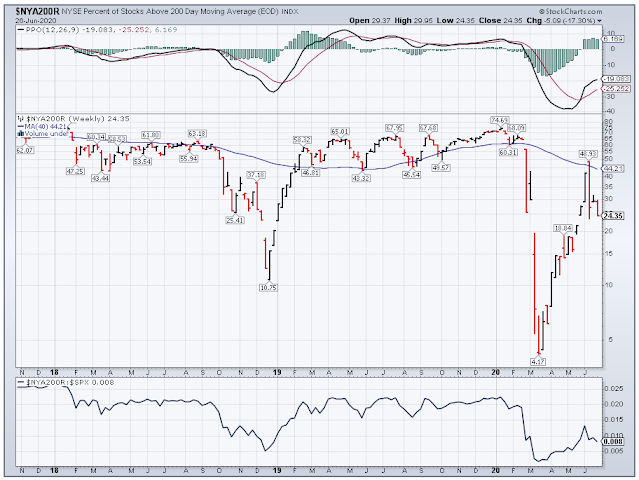The image size is (639, 480).
Task: Click the Chg -5.09 (-17.30%) value
Action: coord(560,20)
